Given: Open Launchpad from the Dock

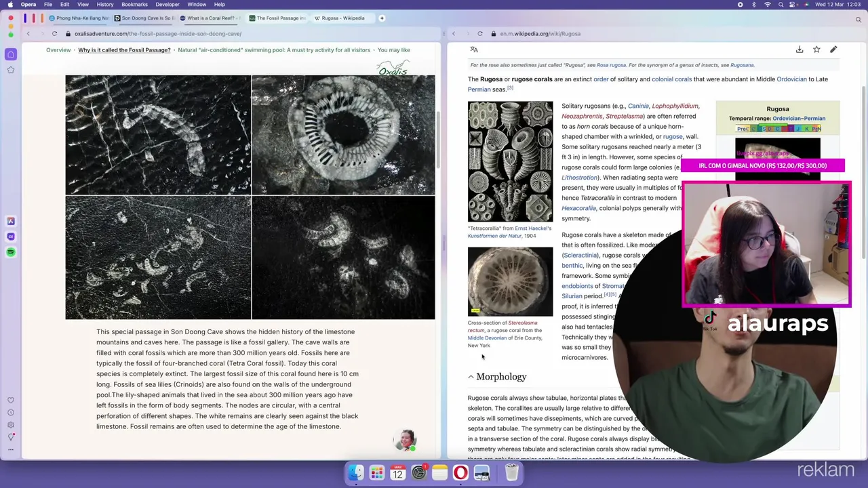Looking at the screenshot, I should (376, 472).
